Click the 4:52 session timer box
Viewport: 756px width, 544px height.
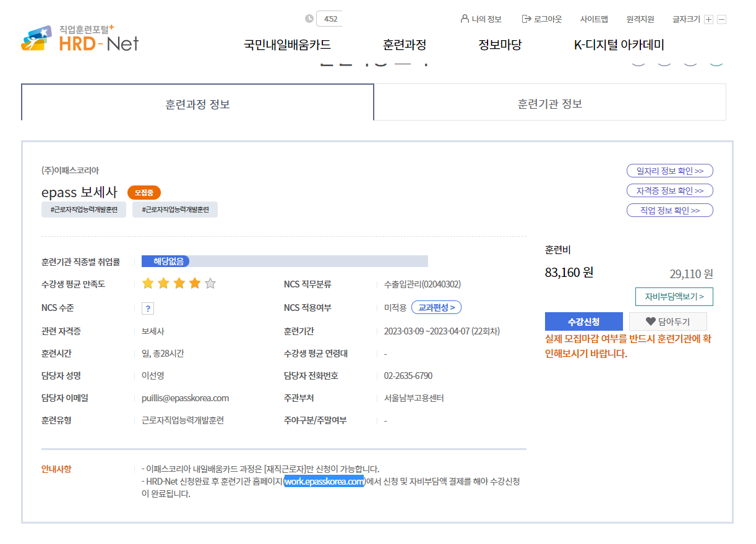pyautogui.click(x=330, y=19)
